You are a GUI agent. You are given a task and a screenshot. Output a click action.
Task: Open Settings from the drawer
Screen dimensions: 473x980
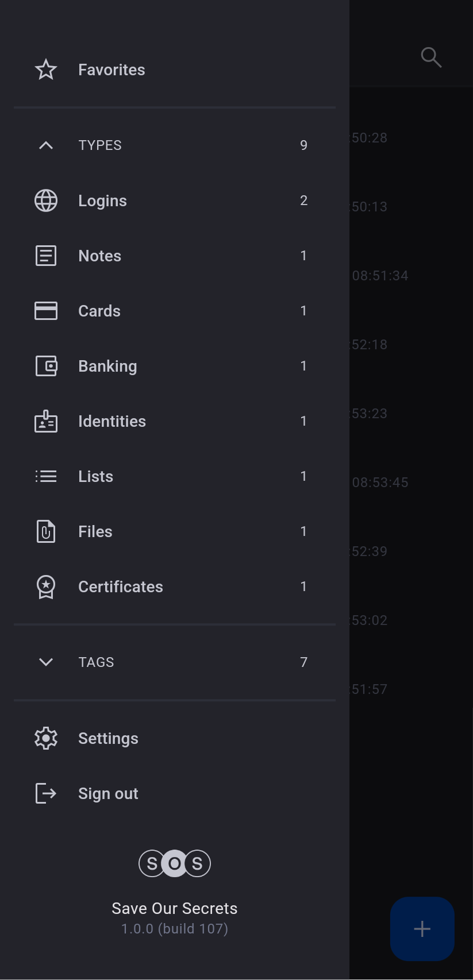tap(108, 738)
